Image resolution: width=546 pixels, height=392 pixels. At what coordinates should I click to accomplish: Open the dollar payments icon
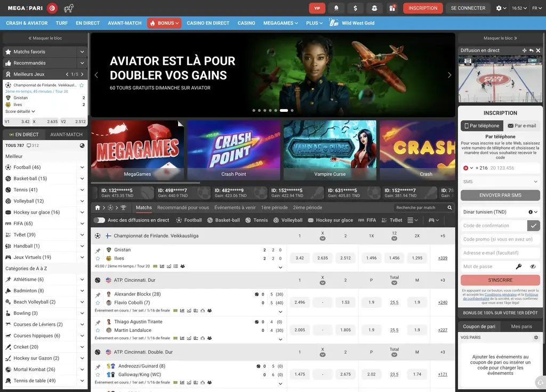click(355, 8)
